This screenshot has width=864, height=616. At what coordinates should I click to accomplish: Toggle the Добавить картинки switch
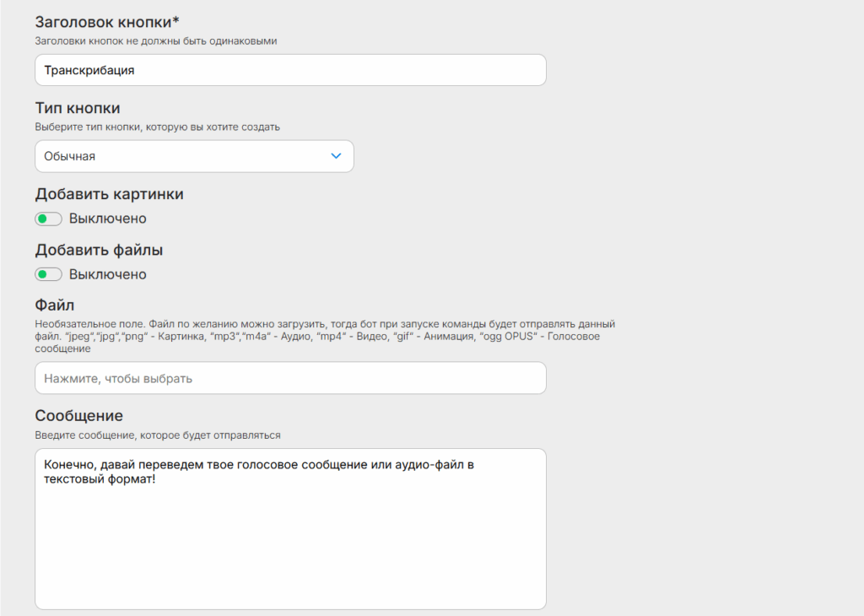(x=48, y=219)
